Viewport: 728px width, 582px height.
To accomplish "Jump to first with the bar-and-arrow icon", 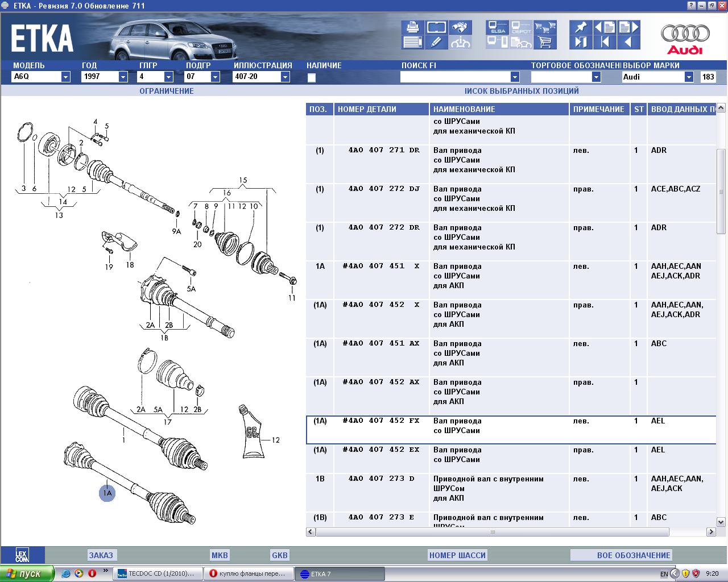I will click(x=605, y=42).
